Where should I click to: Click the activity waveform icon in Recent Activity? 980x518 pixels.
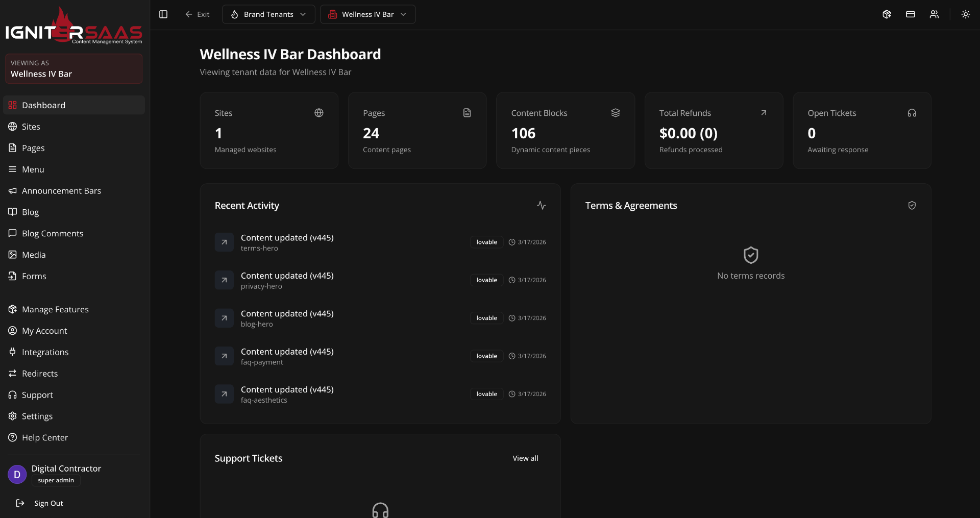pyautogui.click(x=542, y=205)
